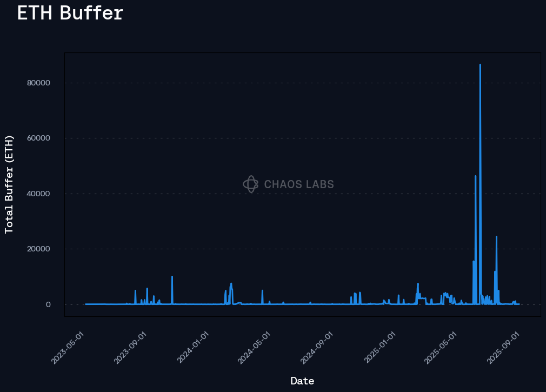Click the 20000 y-axis tick label
This screenshot has width=546, height=392.
pos(38,249)
